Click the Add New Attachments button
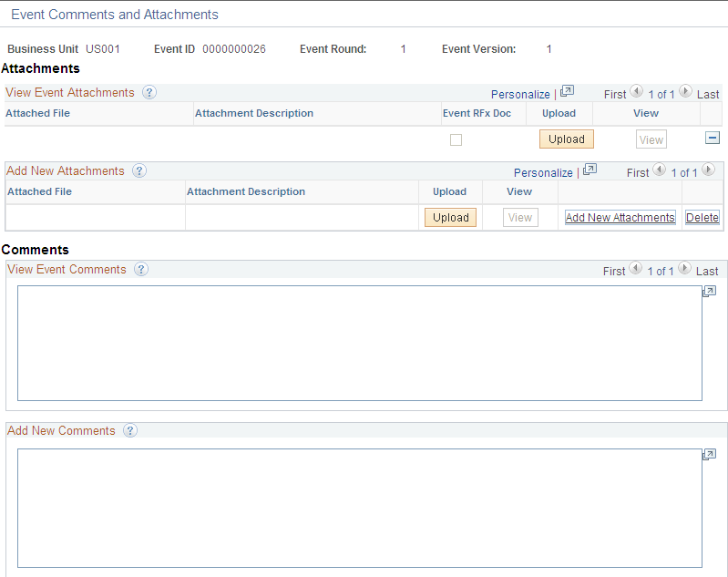 coord(620,218)
